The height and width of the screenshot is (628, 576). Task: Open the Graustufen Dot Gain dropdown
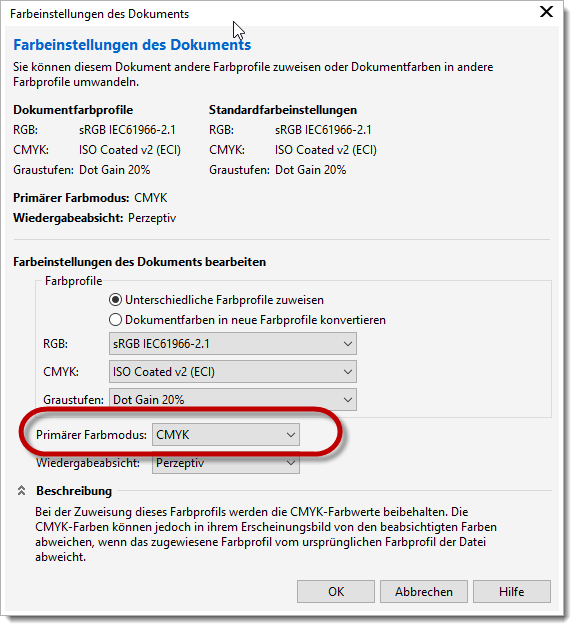(x=233, y=399)
